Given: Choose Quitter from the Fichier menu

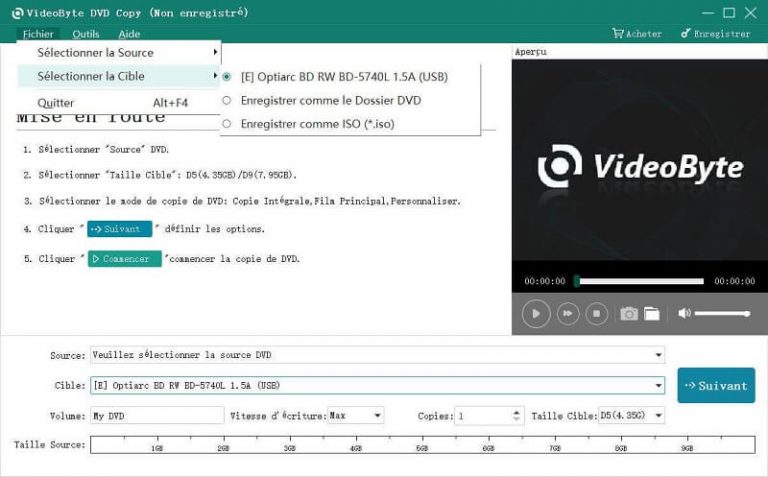Looking at the screenshot, I should pyautogui.click(x=119, y=103).
